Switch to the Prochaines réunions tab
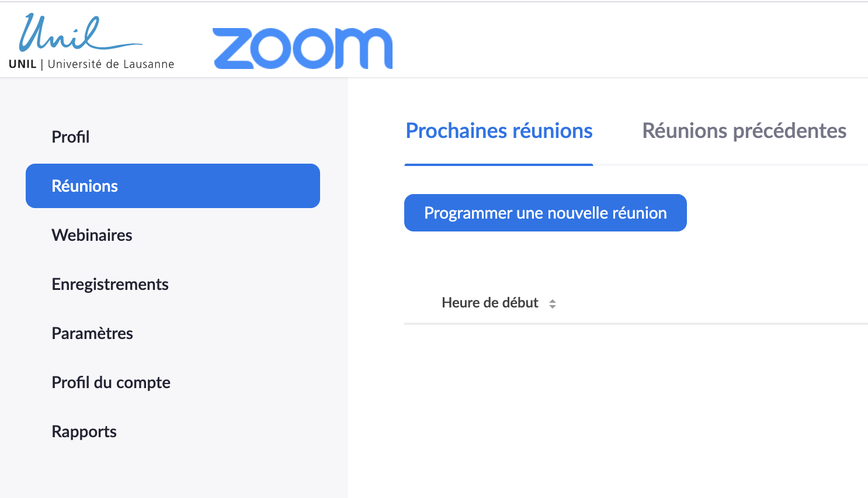868x498 pixels. click(499, 131)
